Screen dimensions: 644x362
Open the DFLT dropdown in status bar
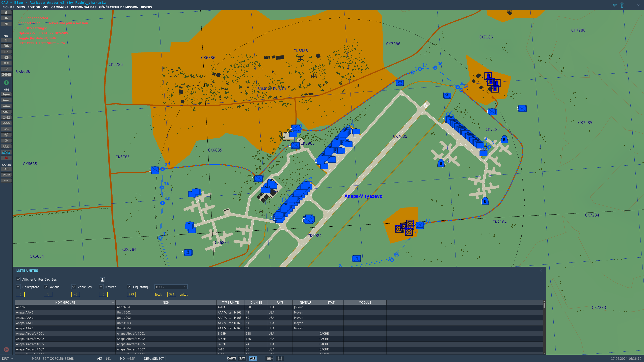click(x=8, y=358)
